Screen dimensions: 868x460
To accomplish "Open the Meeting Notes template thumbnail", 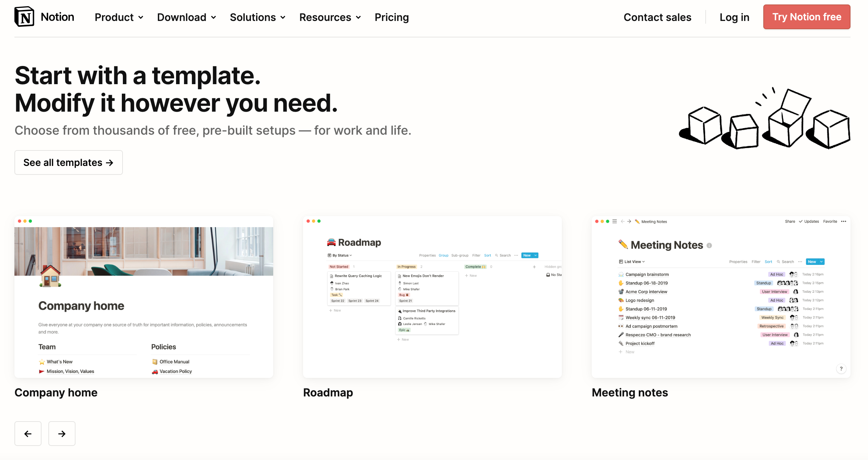I will tap(721, 297).
